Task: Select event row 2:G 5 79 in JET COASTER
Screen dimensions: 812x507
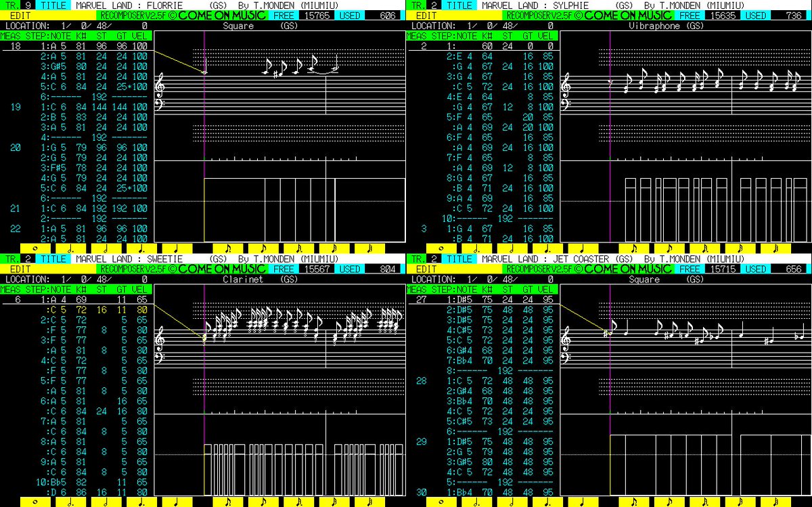Action: point(500,452)
